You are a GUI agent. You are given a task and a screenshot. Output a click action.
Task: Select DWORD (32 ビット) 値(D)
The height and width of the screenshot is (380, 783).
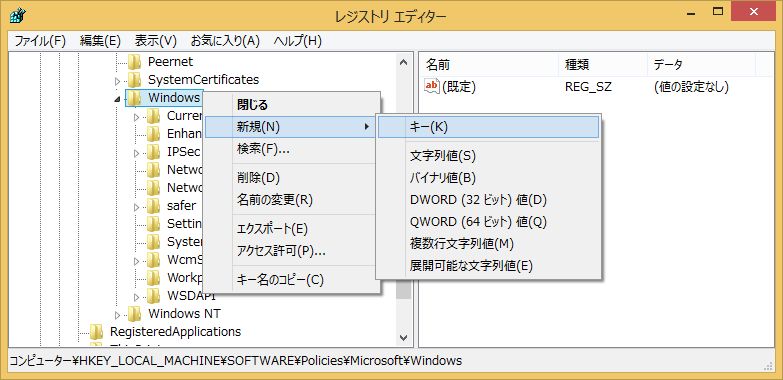pyautogui.click(x=488, y=200)
